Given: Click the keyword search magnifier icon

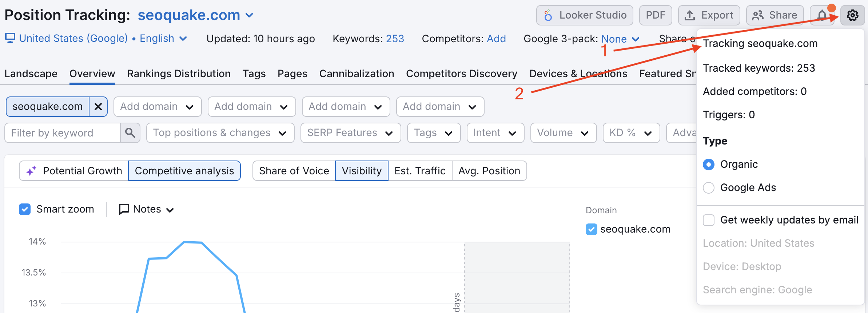Looking at the screenshot, I should pyautogui.click(x=130, y=133).
